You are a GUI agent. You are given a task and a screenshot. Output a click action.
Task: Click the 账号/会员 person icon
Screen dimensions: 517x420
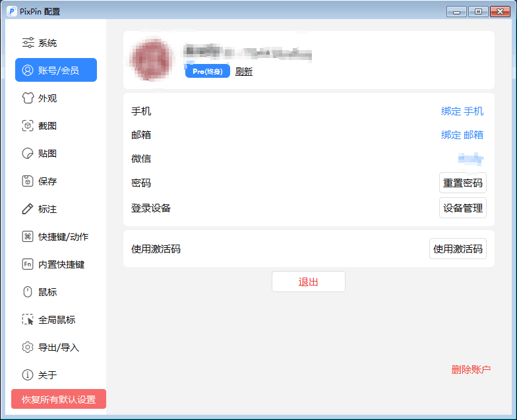(x=28, y=70)
